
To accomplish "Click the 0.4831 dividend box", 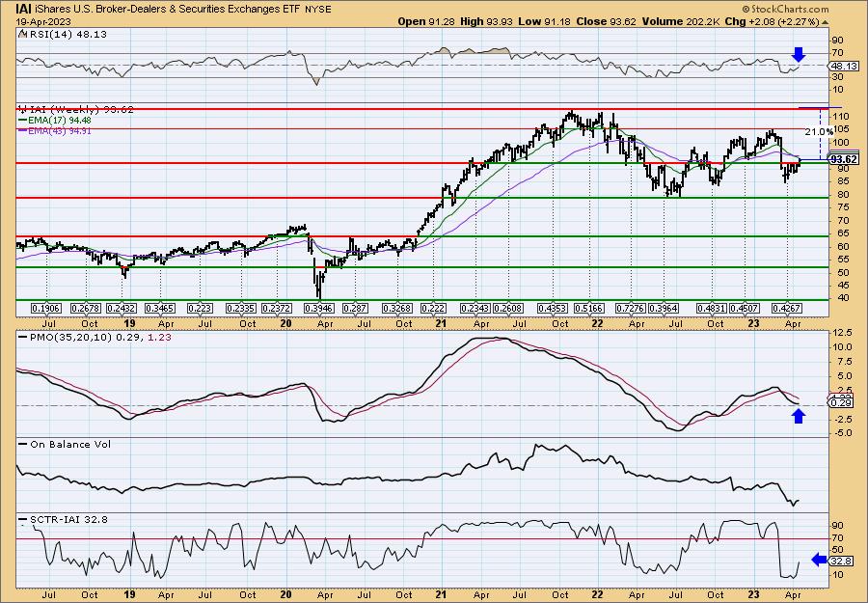I will click(x=712, y=309).
